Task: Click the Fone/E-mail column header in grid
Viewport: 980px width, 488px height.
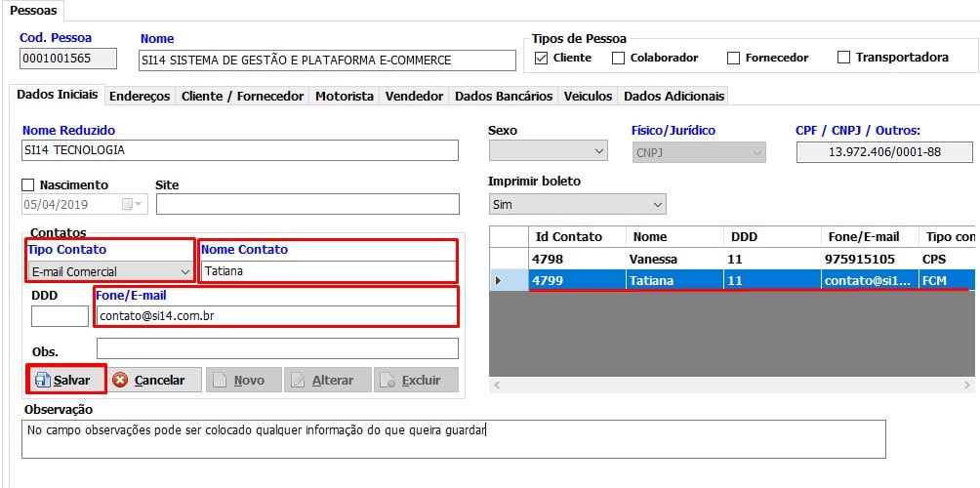Action: point(869,237)
